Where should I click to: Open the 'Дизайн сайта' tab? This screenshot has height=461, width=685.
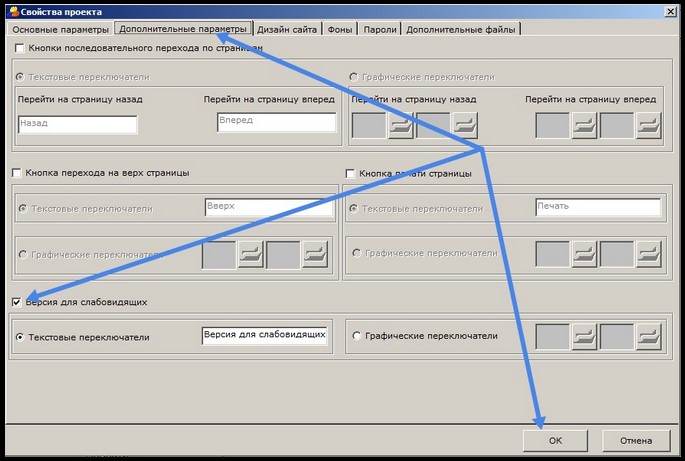[x=287, y=29]
